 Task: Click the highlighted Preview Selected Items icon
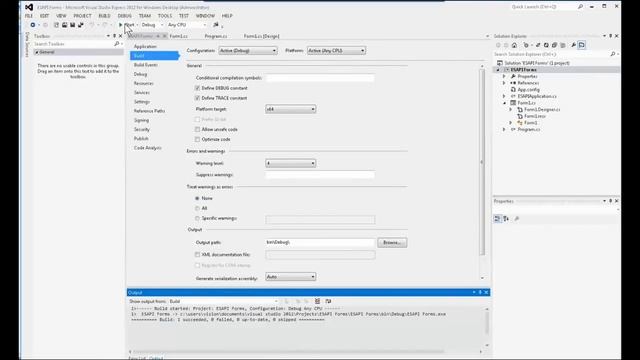(x=582, y=45)
